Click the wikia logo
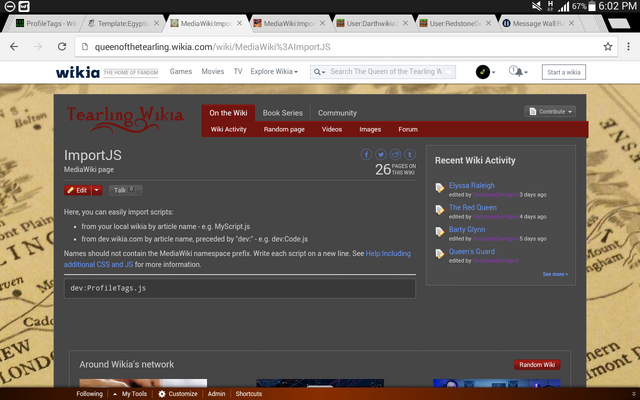 click(x=78, y=72)
